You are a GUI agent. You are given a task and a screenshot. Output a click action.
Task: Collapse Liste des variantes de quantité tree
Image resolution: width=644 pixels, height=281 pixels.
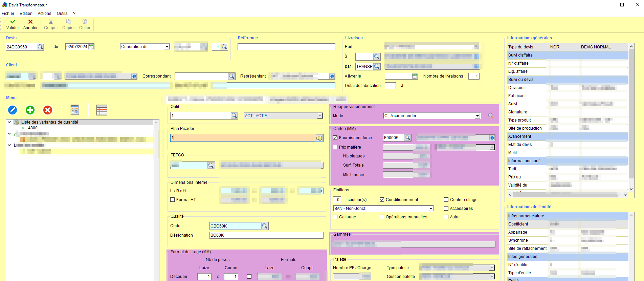9,122
